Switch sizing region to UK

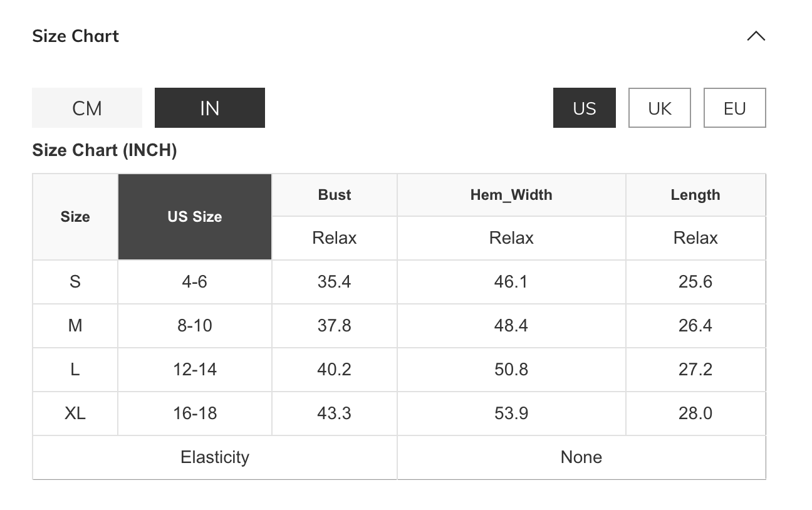pos(659,108)
